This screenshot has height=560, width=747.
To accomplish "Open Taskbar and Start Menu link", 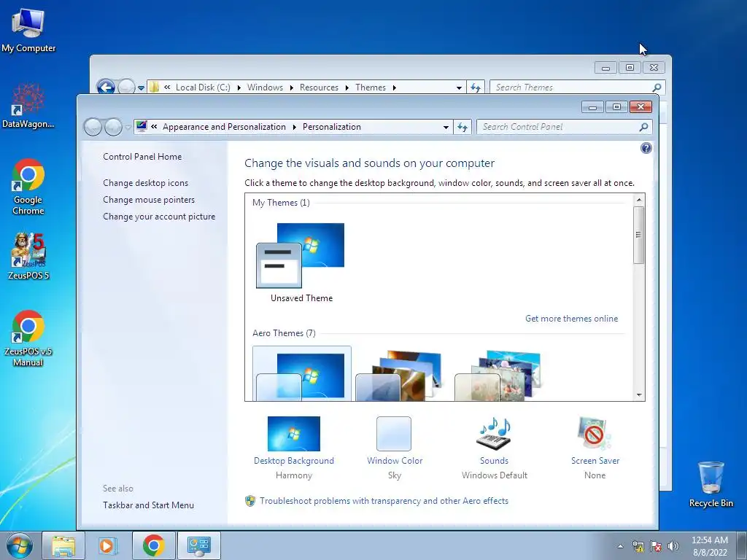I will [x=148, y=505].
